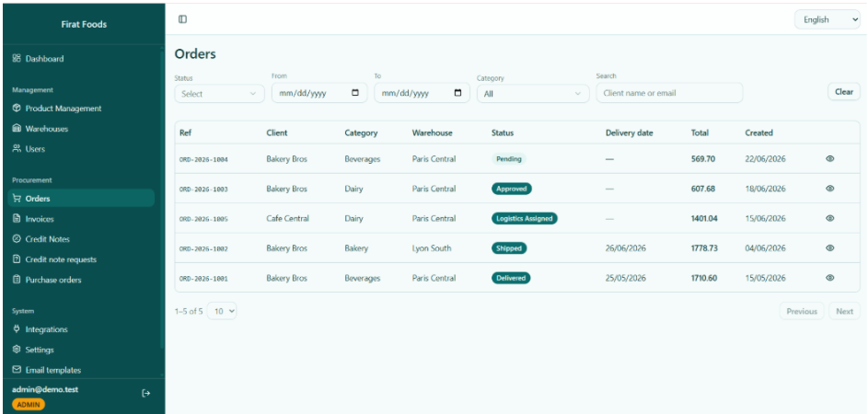
Task: Click order reference ORD-2026-1004
Action: (203, 159)
